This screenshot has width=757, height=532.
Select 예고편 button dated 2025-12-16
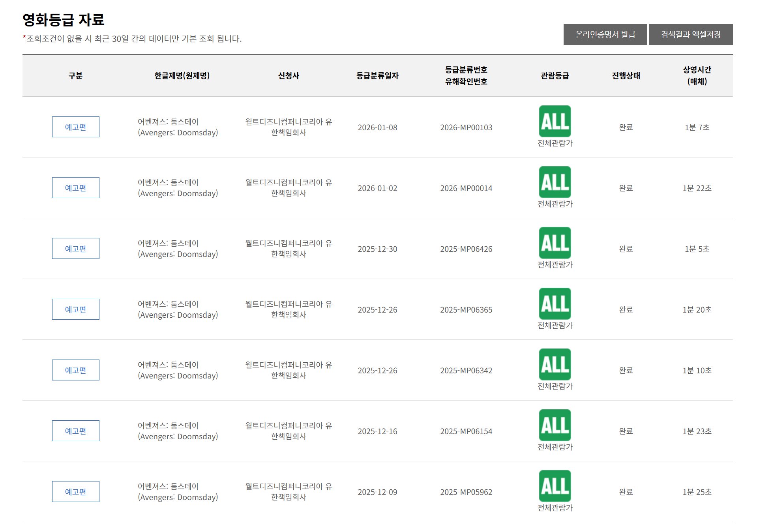pyautogui.click(x=75, y=431)
